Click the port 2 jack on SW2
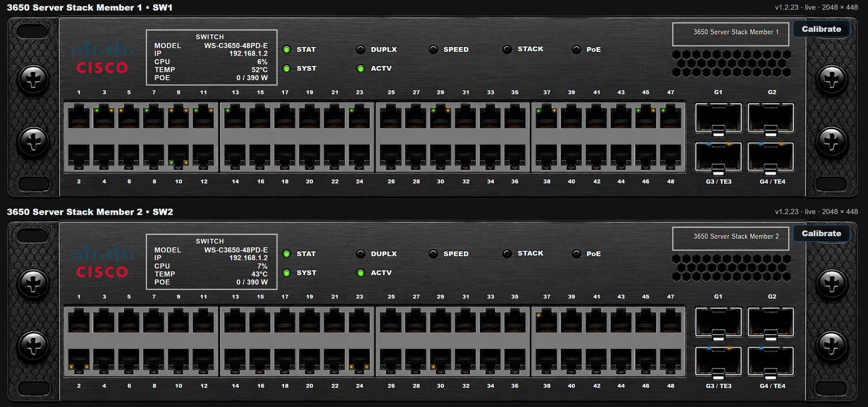The height and width of the screenshot is (407, 868). click(79, 361)
